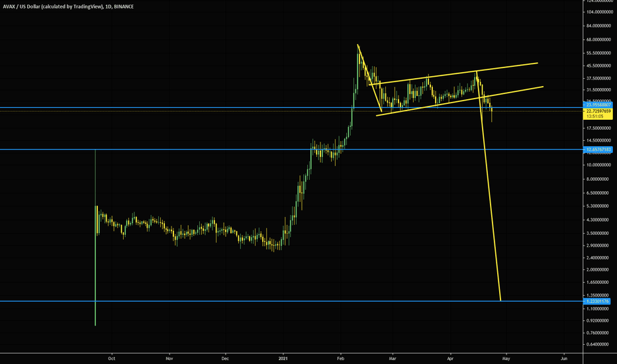This screenshot has height=364, width=617.
Task: Click the 0.92000000 price axis value
Action: pyautogui.click(x=598, y=321)
